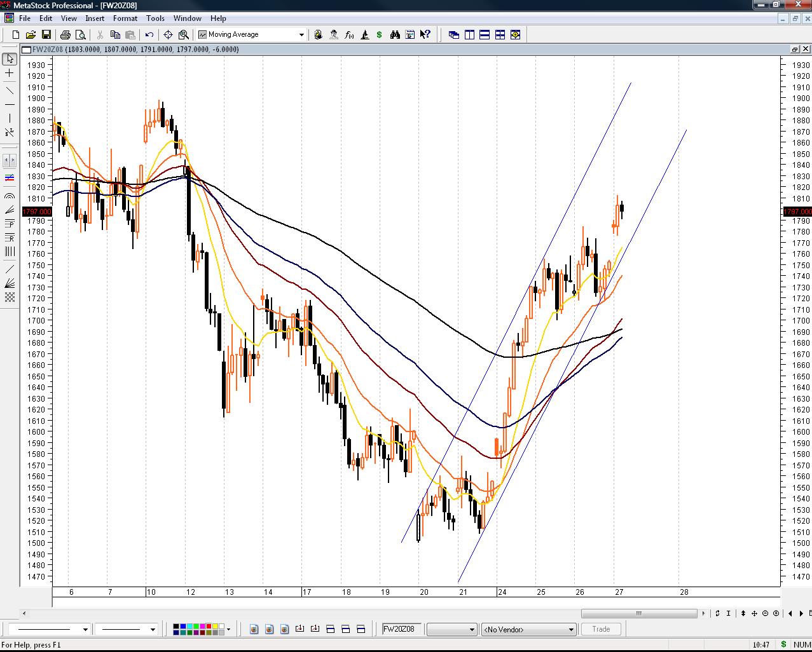Click the green dollar status bar icon

pos(783,645)
